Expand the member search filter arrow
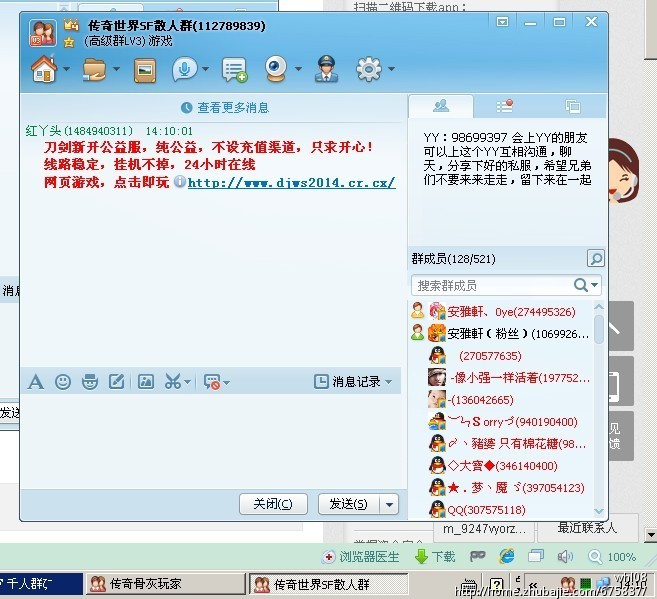 (594, 285)
